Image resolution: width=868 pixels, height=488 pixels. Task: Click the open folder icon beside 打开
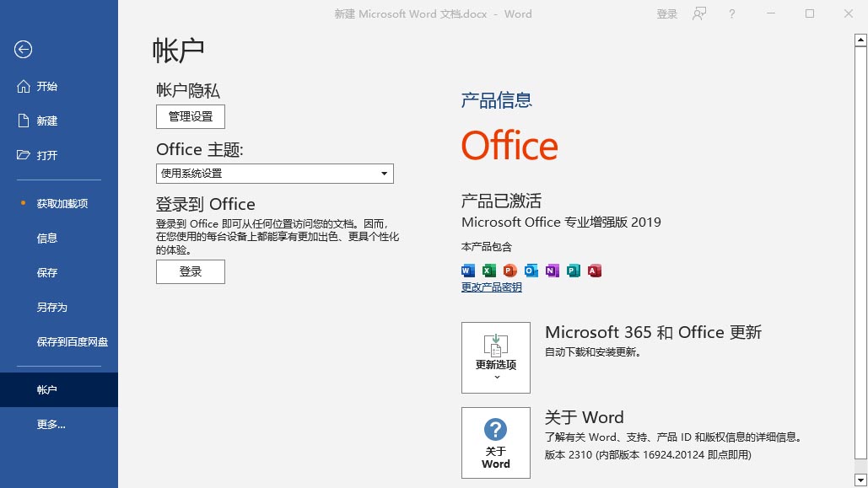pos(24,155)
